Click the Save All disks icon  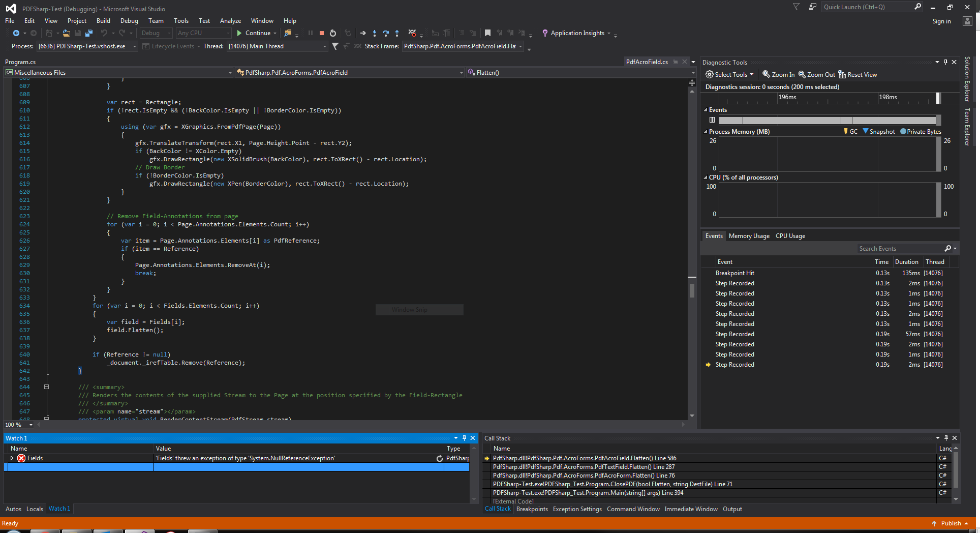click(89, 33)
